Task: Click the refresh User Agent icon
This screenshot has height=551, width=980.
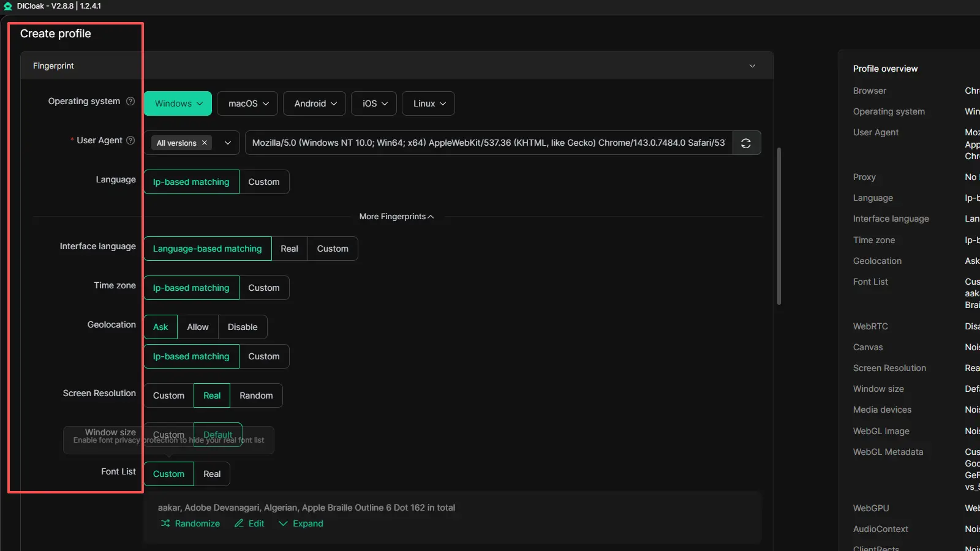Action: coord(746,143)
